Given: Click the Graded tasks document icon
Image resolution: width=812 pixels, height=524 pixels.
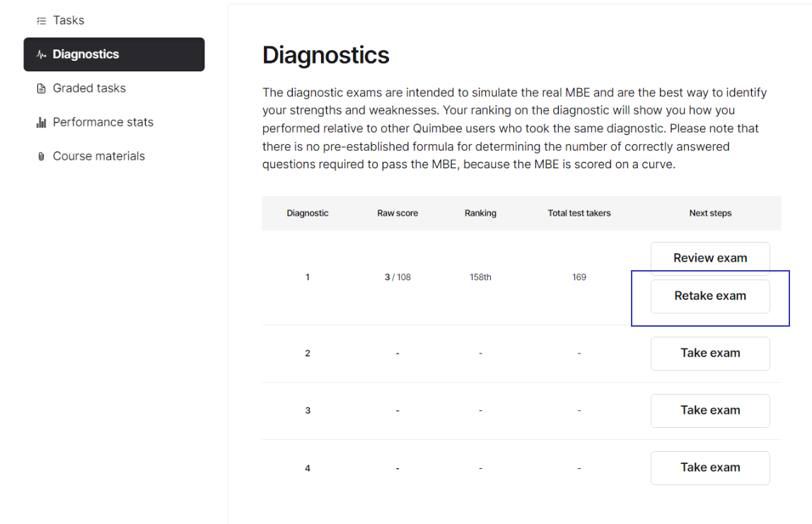Looking at the screenshot, I should (42, 88).
